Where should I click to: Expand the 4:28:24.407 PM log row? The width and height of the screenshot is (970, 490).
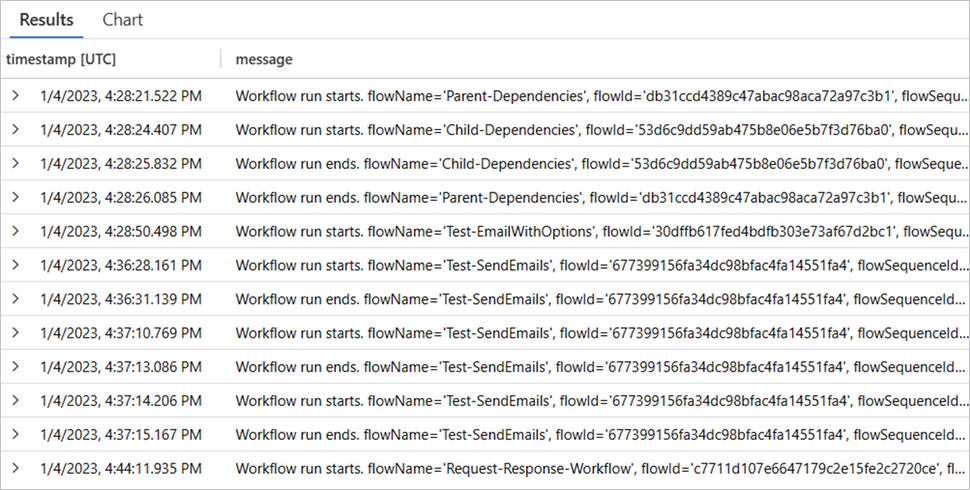(x=16, y=130)
